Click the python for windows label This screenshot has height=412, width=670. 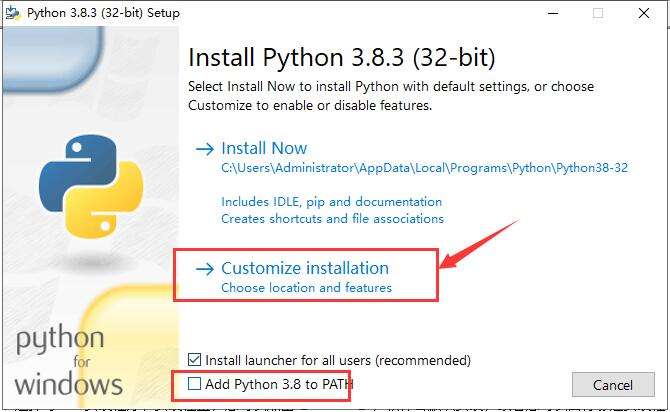[68, 360]
